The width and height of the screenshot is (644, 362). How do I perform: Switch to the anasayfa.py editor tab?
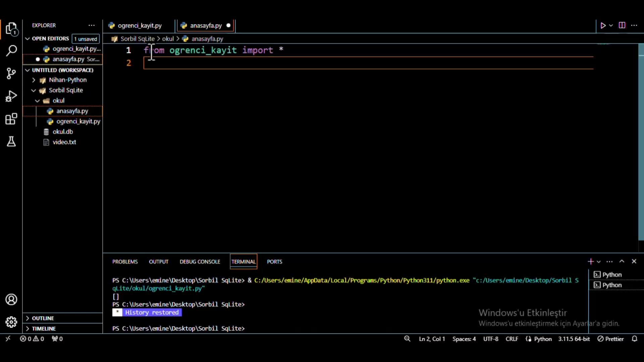pyautogui.click(x=206, y=25)
